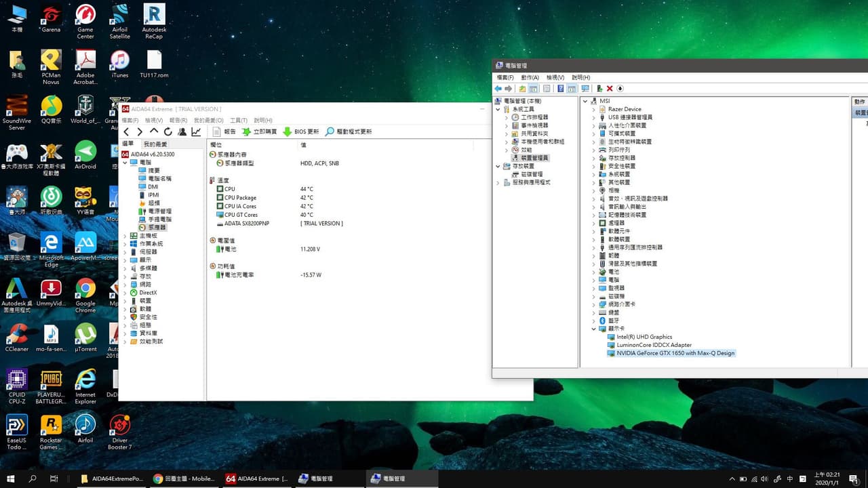Viewport: 868px width, 488px height.
Task: Click the AIDA64 forward arrow
Action: coord(140,131)
